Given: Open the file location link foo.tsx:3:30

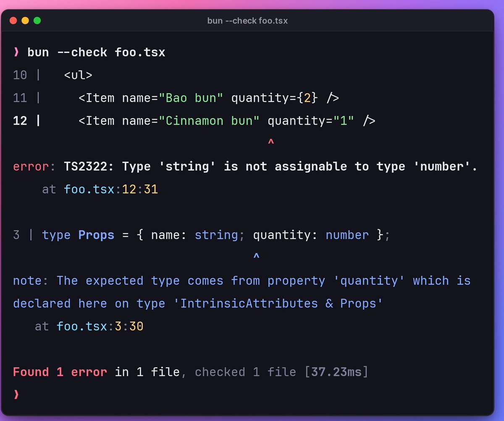Looking at the screenshot, I should (100, 326).
